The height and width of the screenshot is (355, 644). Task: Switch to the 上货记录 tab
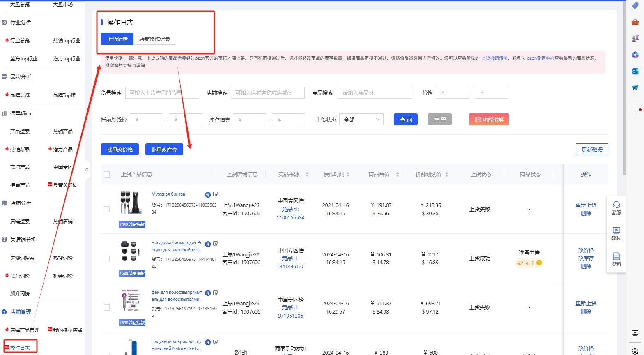point(117,39)
